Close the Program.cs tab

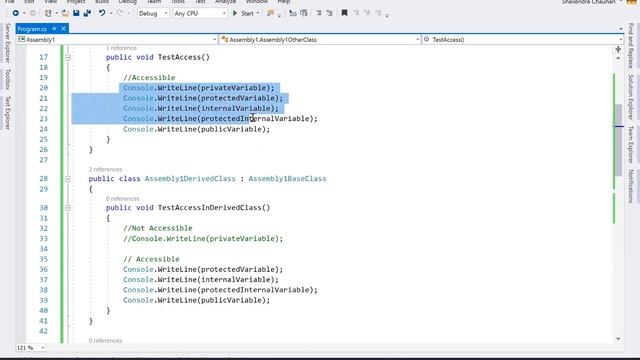[63, 29]
